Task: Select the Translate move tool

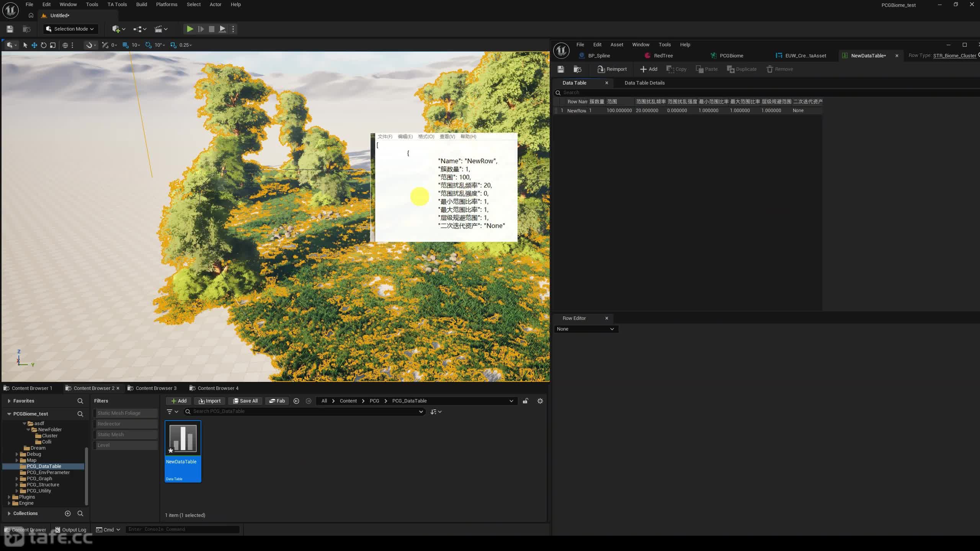Action: tap(34, 45)
